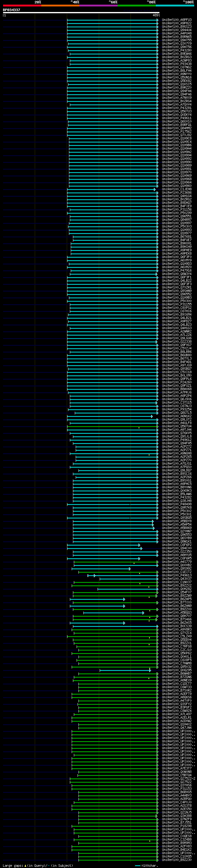This screenshot has width=197, height=868.
Task: Click the cyan =100char scale legend bar
Action: [x=137, y=865]
